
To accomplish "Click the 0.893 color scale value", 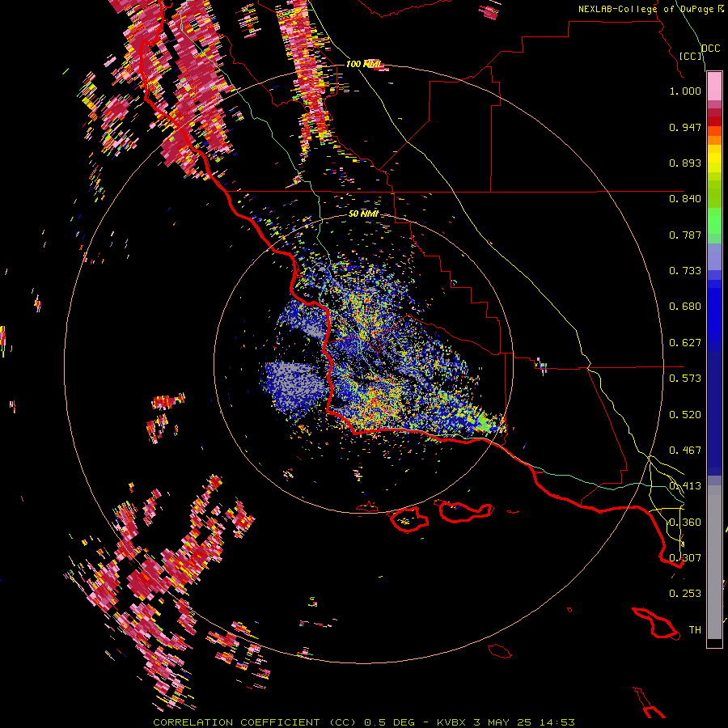I will click(x=685, y=163).
